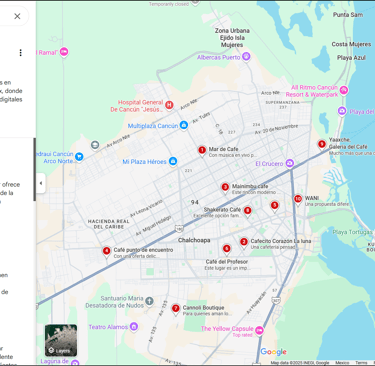The height and width of the screenshot is (366, 375).
Task: Click the Playa Azul map label
Action: point(351,58)
